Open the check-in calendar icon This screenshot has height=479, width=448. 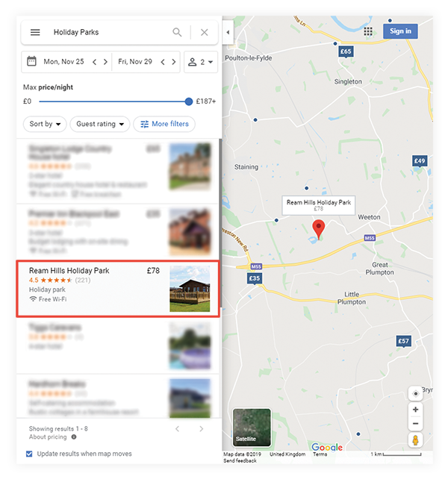tap(31, 61)
